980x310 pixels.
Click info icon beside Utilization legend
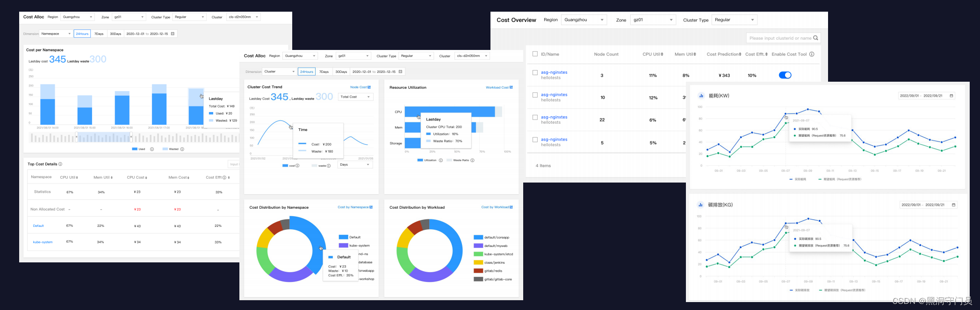coord(441,160)
